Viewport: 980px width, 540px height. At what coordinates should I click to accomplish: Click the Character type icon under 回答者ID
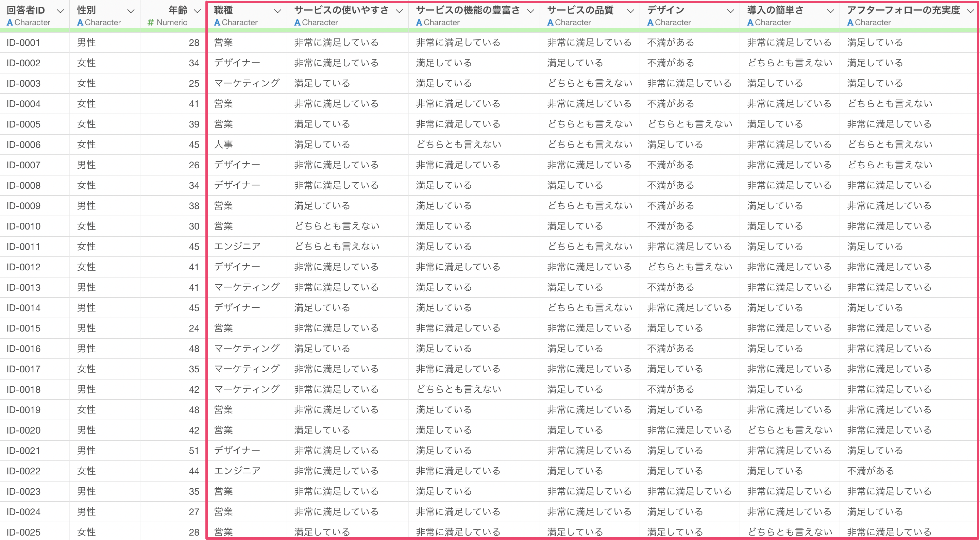[10, 22]
